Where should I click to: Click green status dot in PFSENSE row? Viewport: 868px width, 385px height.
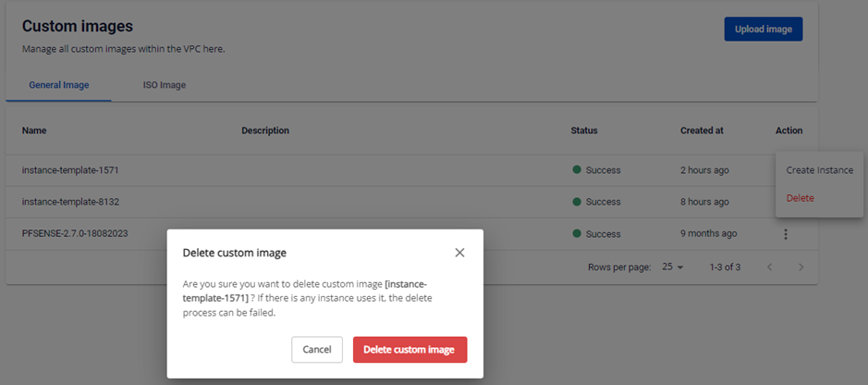pyautogui.click(x=577, y=234)
